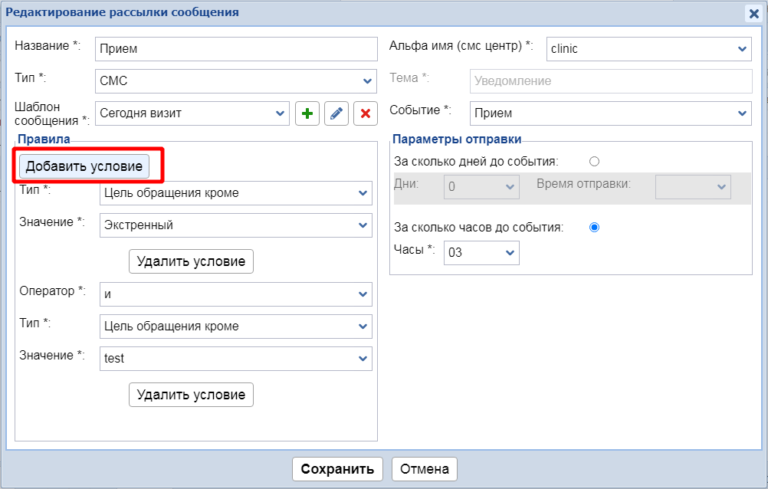Image resolution: width=768 pixels, height=489 pixels.
Task: Expand the Значение dropdown showing test
Action: [236, 358]
